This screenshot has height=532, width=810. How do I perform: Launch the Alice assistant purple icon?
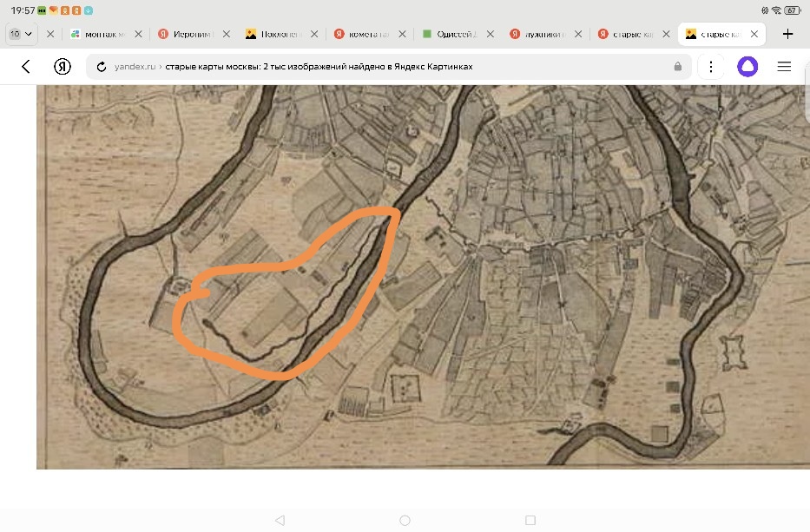click(x=747, y=66)
